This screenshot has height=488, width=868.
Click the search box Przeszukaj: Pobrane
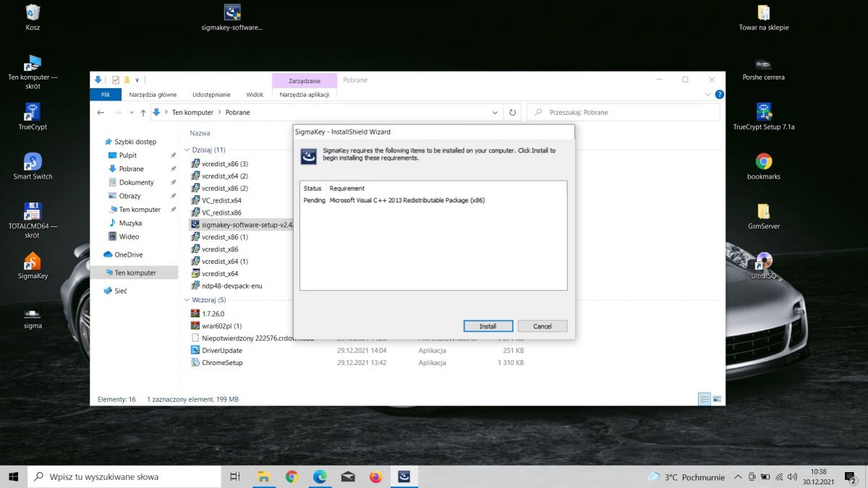624,113
